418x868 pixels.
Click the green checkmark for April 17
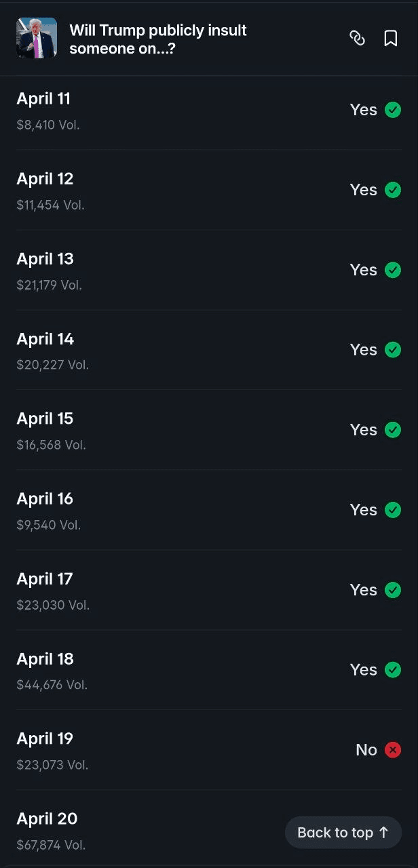(393, 590)
